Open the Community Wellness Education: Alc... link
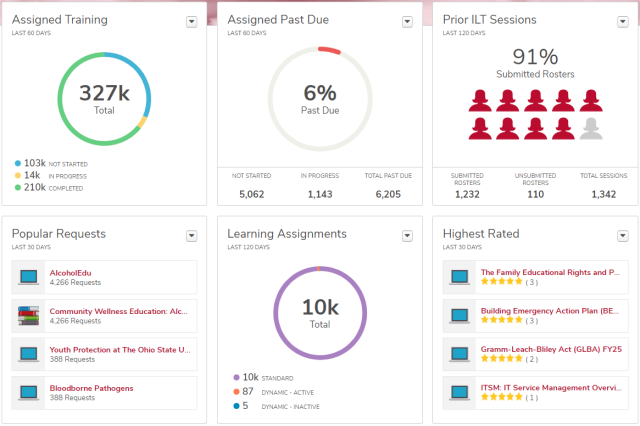 click(x=118, y=311)
